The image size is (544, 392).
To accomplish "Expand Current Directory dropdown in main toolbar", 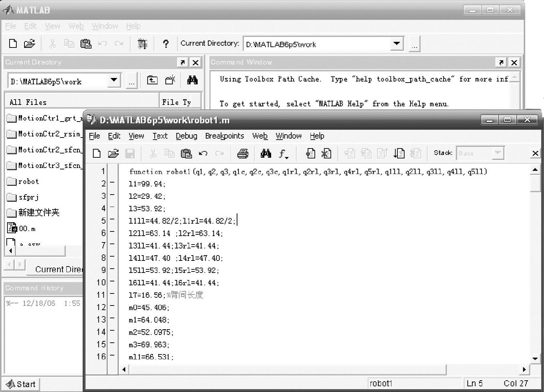I will (x=396, y=44).
